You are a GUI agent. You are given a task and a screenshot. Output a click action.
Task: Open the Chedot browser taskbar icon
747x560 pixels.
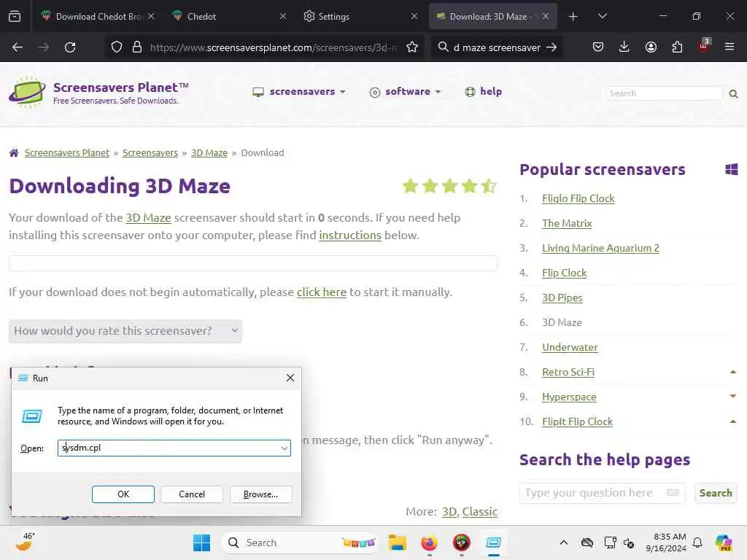[x=461, y=542]
